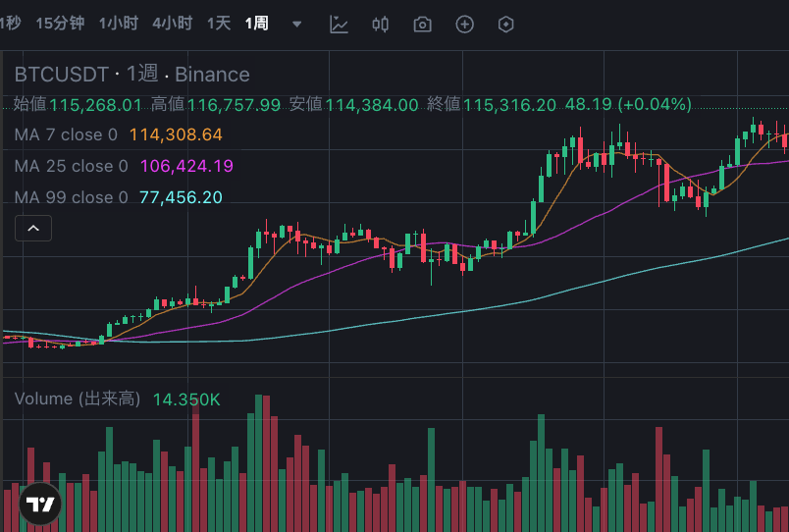Viewport: 789px width, 532px height.
Task: Select the 1周 weekly timeframe
Action: [256, 24]
